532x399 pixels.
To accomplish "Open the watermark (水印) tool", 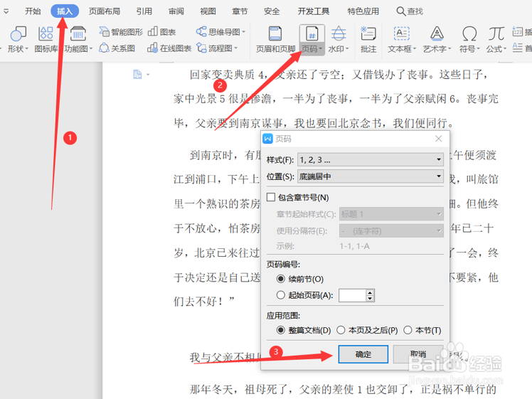I will (x=339, y=39).
